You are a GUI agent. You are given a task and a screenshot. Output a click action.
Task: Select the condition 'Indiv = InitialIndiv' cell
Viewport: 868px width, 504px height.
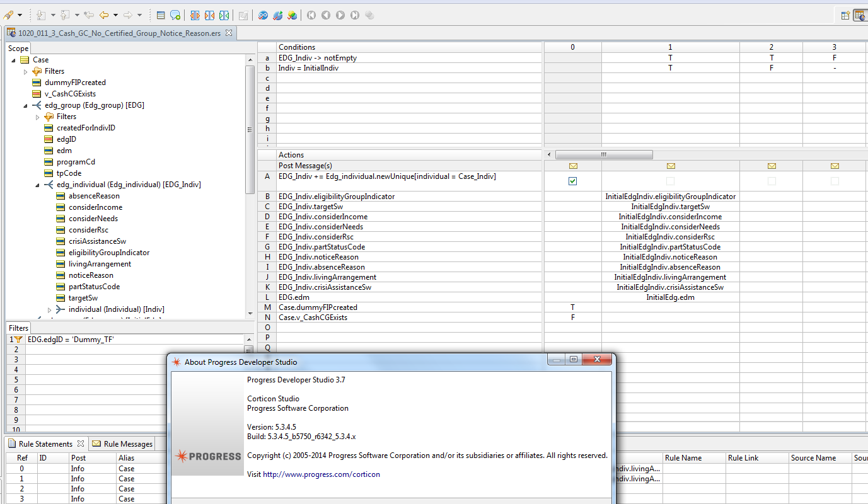(x=410, y=68)
